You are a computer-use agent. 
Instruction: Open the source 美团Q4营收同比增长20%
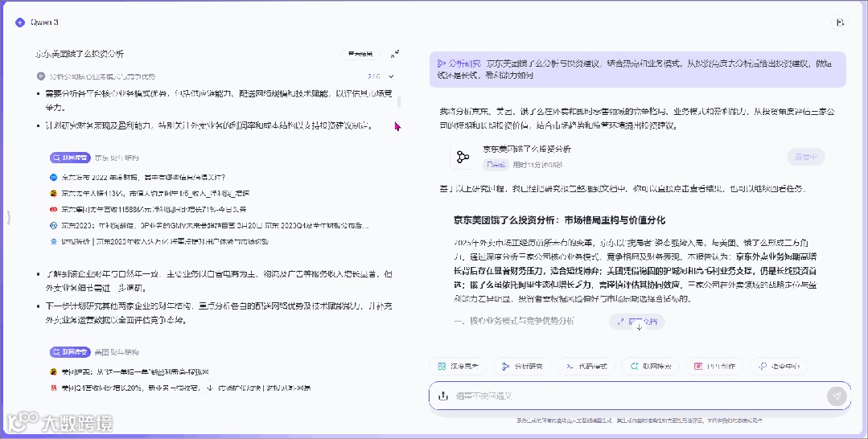[186, 388]
